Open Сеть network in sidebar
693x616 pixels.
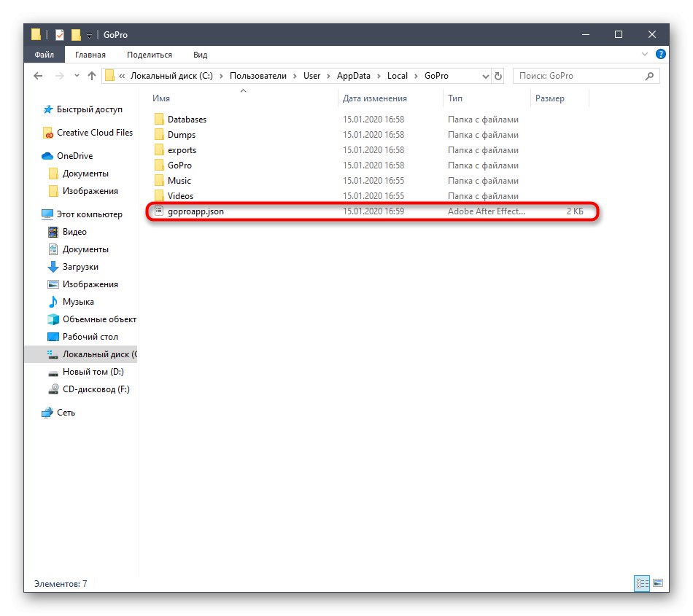[x=66, y=413]
